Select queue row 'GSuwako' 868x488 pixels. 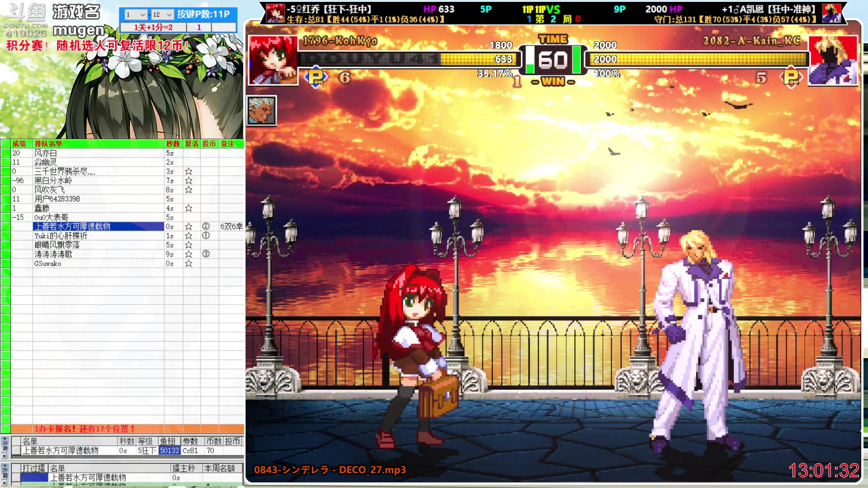coord(99,263)
